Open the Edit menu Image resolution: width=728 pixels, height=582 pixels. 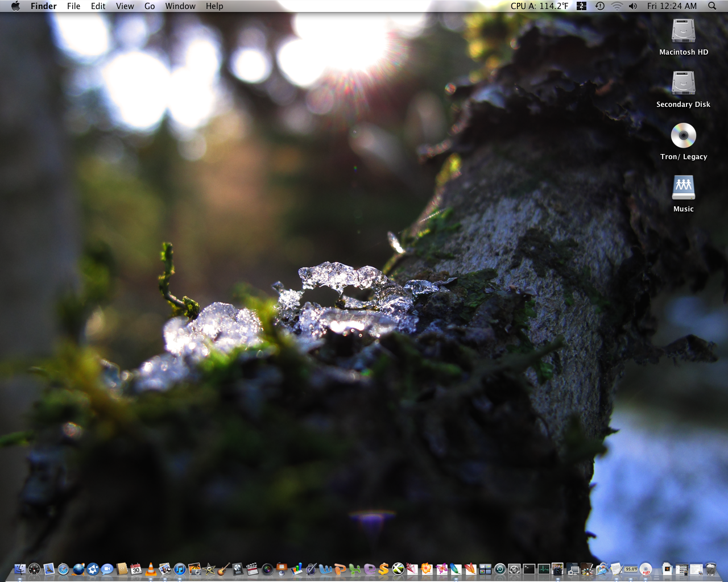click(98, 6)
